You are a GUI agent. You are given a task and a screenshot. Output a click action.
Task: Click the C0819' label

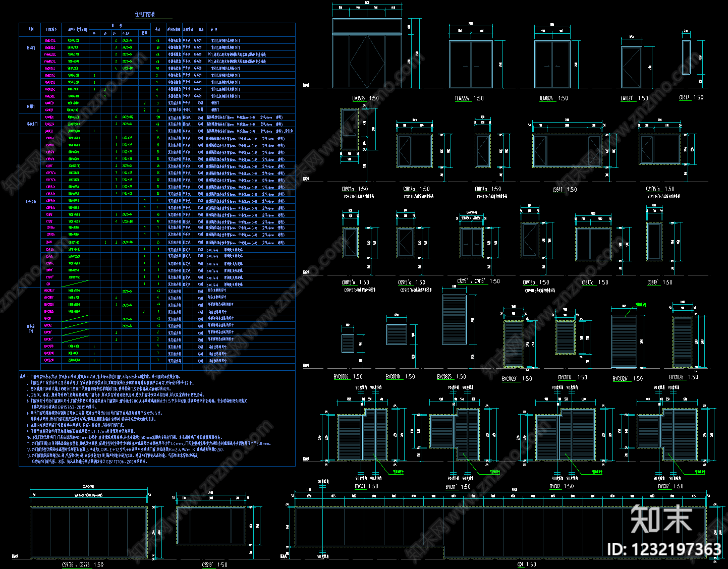653,282
